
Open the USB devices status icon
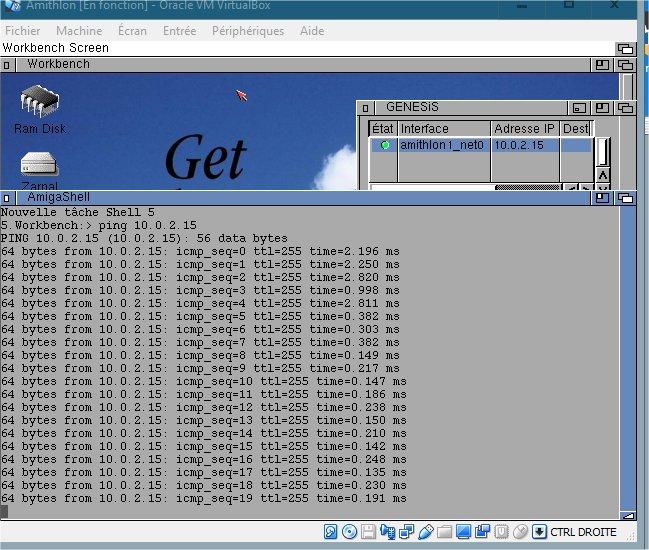pyautogui.click(x=425, y=532)
